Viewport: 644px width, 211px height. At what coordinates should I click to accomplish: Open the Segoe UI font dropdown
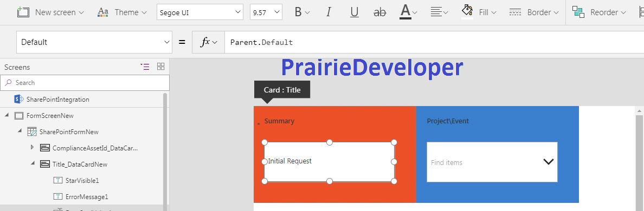pos(200,12)
